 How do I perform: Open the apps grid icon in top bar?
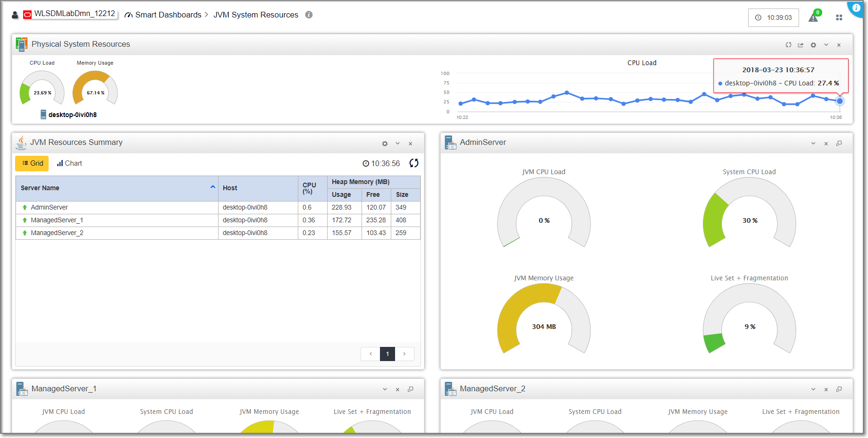click(839, 17)
